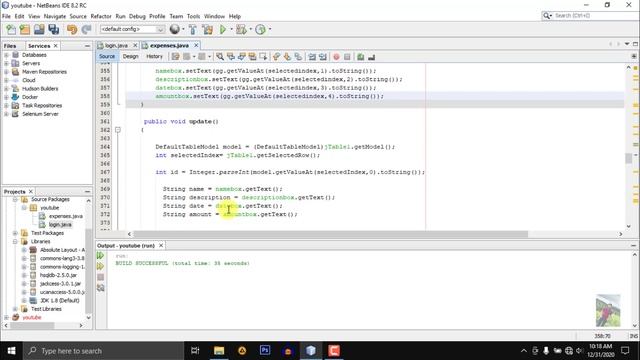This screenshot has width=640, height=360.
Task: Switch to the Files panel tab
Action: coord(10,46)
